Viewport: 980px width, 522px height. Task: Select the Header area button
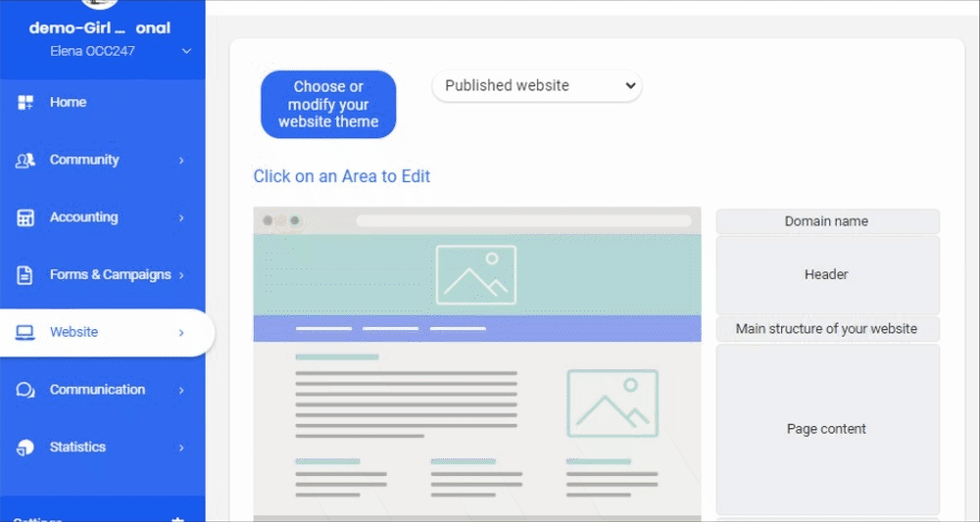pos(826,275)
